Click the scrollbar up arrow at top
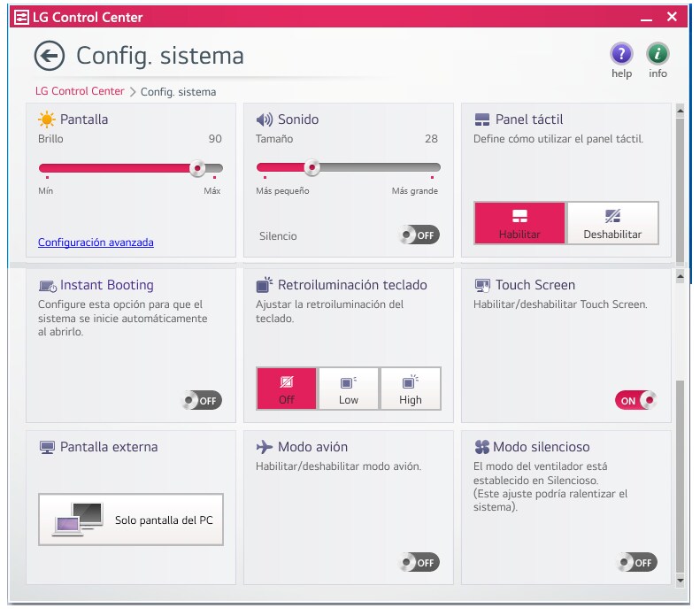Image resolution: width=700 pixels, height=616 pixels. point(680,111)
